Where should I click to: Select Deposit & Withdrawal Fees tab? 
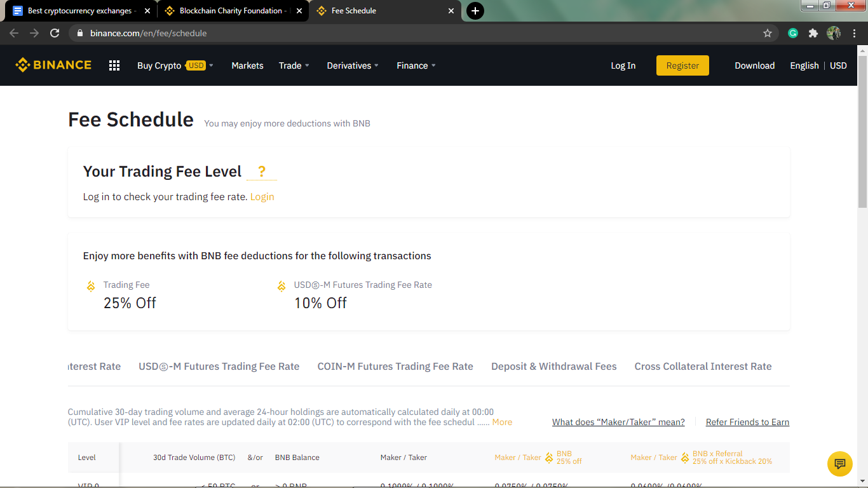554,367
